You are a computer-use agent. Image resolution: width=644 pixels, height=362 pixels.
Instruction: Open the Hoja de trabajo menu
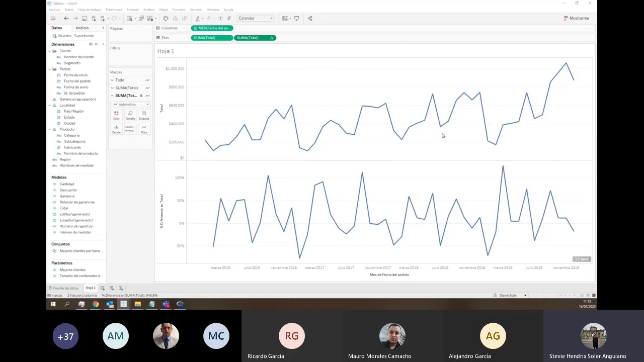[x=90, y=10]
